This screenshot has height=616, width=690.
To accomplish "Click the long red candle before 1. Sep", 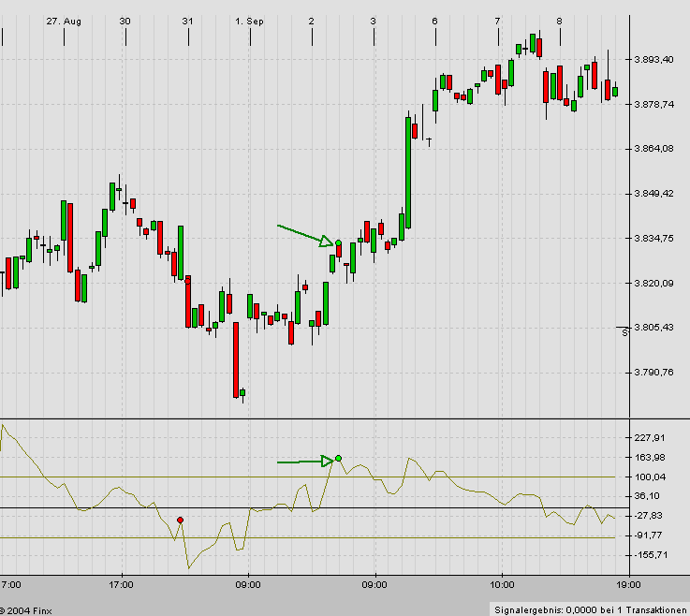I will point(235,359).
